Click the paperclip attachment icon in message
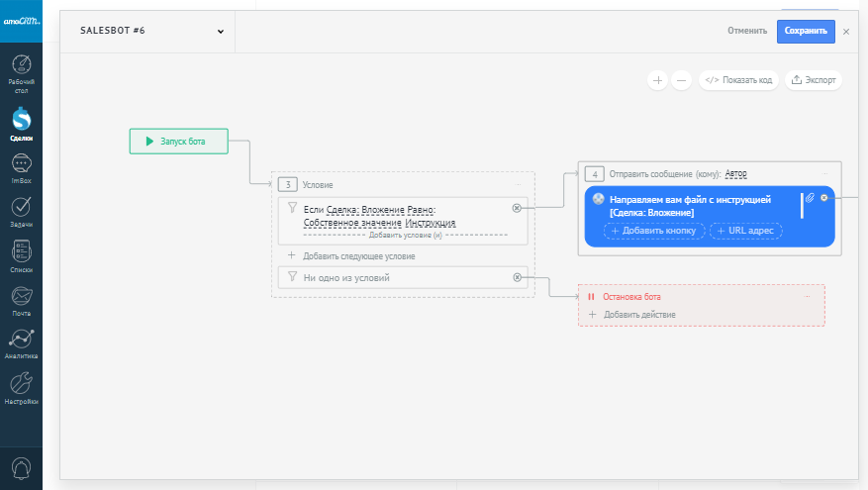Viewport: 868px width, 490px height. coord(809,198)
